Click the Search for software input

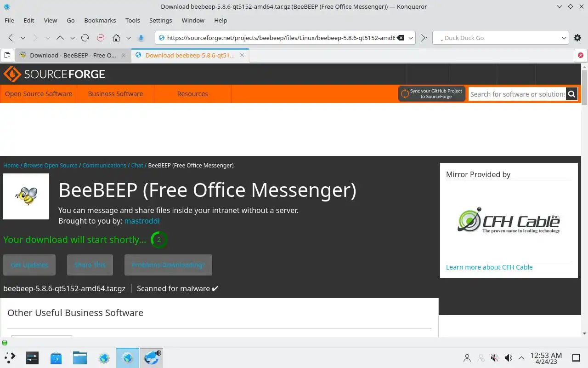517,94
